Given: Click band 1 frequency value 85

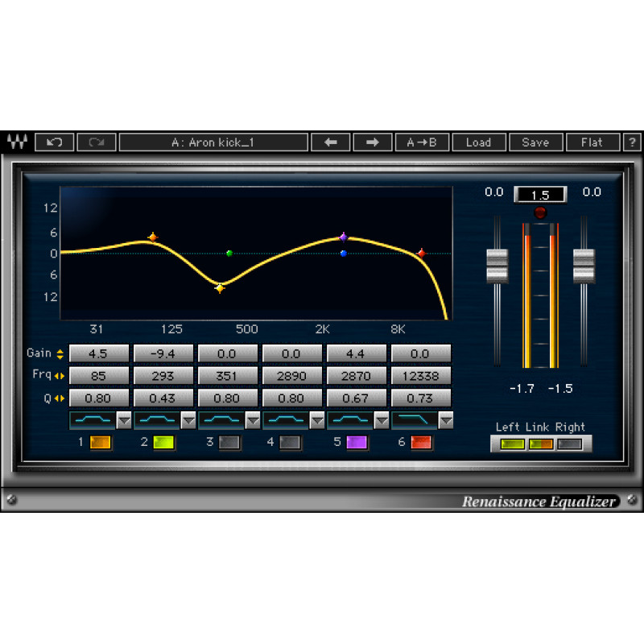Looking at the screenshot, I should (99, 376).
